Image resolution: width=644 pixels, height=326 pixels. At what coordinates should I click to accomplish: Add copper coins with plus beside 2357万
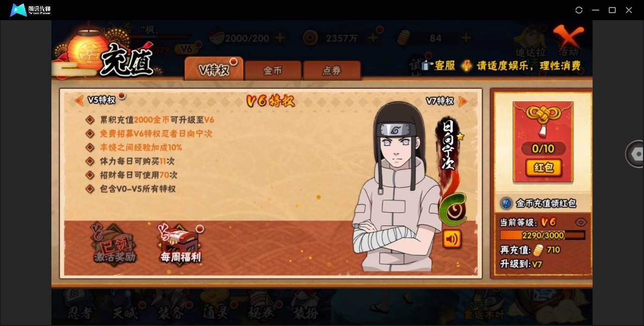pyautogui.click(x=373, y=38)
